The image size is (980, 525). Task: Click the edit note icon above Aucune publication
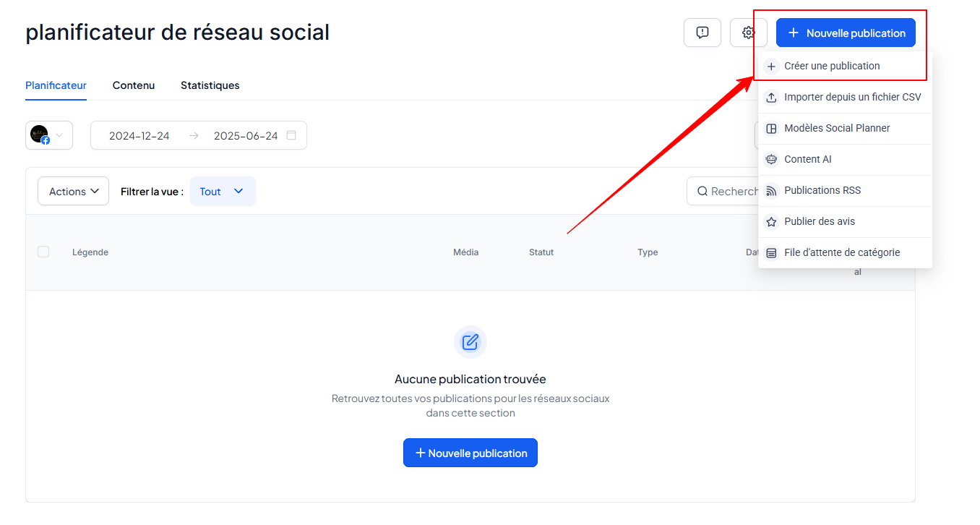click(x=470, y=342)
